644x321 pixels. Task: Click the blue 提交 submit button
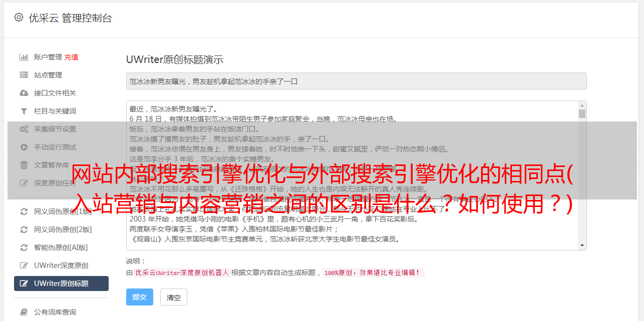[140, 297]
